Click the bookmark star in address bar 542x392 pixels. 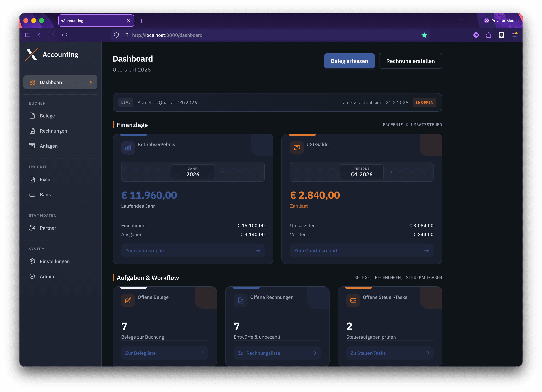click(x=424, y=35)
